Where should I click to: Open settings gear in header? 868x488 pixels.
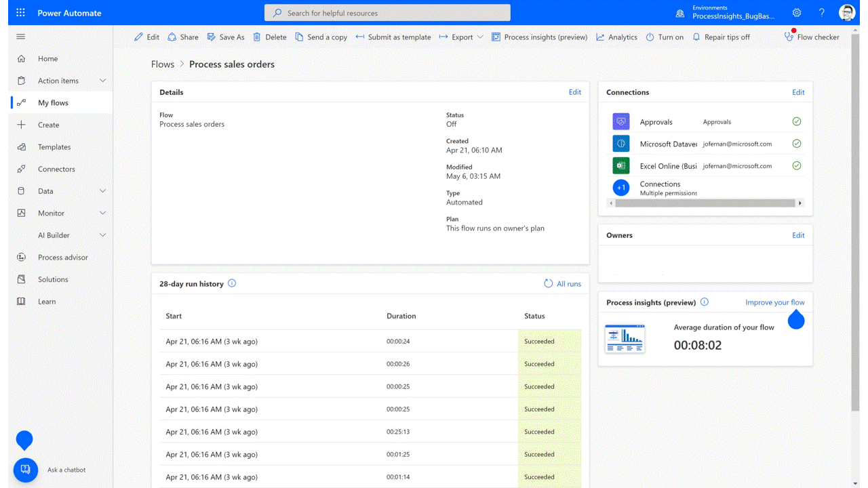[797, 13]
